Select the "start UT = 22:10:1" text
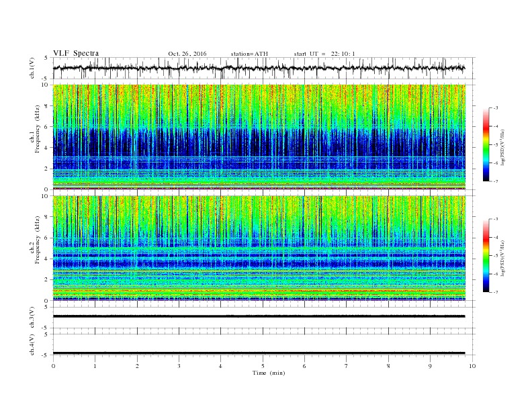 (324, 54)
